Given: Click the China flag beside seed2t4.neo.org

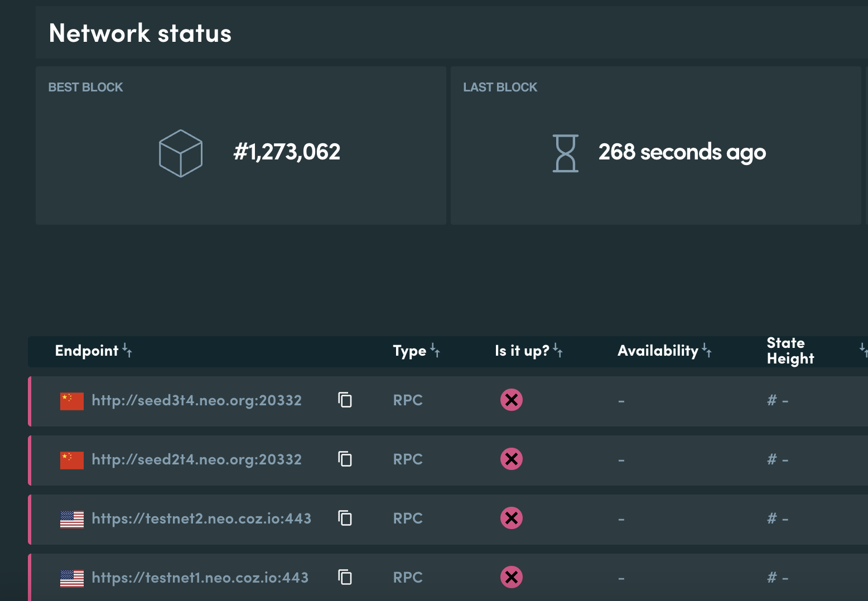Looking at the screenshot, I should point(72,460).
